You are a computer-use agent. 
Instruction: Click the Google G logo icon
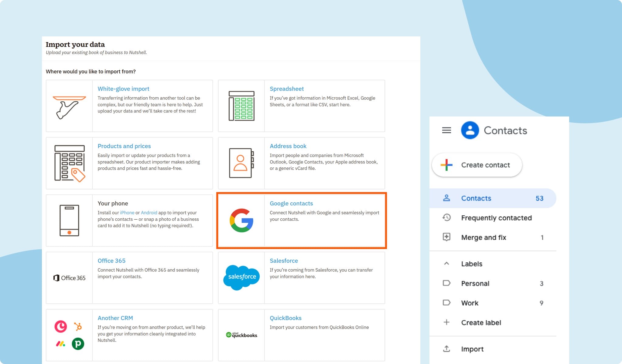(x=241, y=221)
